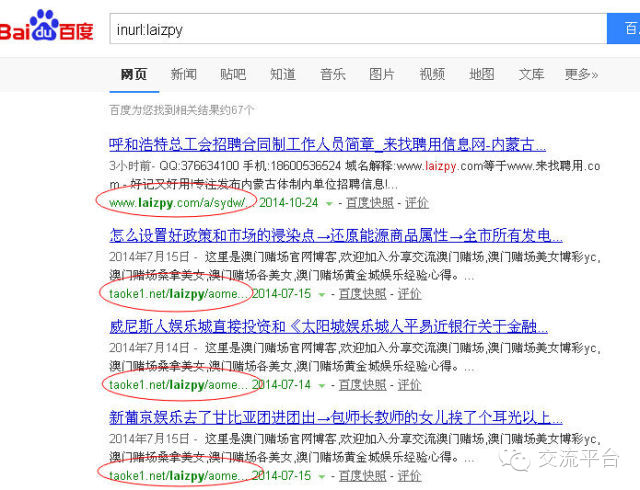
Task: Open result titled 新葡京娱乐去了甘比亚团进团出
Action: click(336, 418)
